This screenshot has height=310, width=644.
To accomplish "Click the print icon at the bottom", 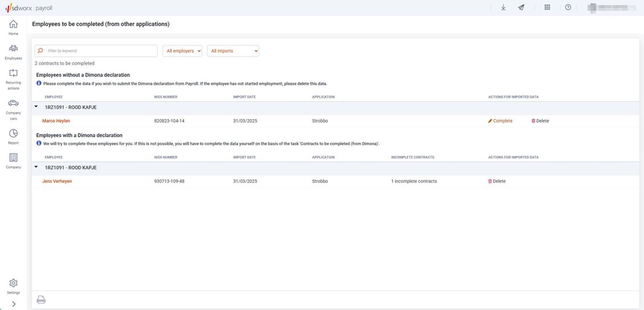I will (x=41, y=300).
